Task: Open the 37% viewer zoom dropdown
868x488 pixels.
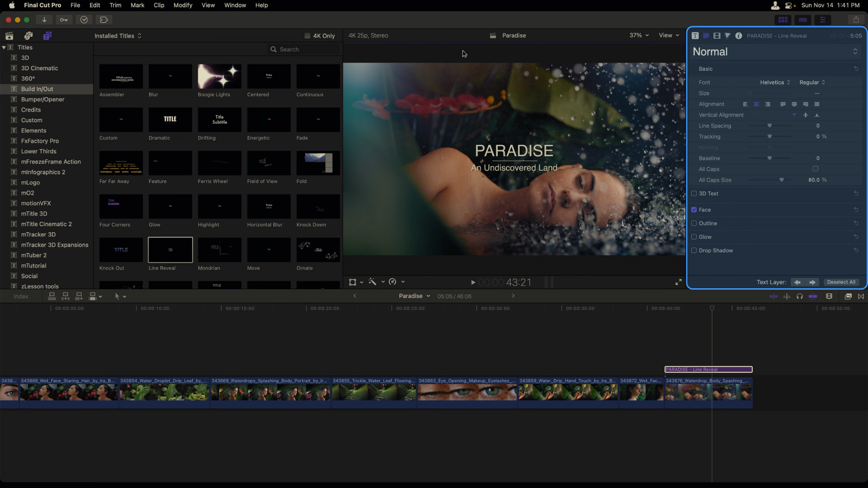Action: tap(639, 35)
